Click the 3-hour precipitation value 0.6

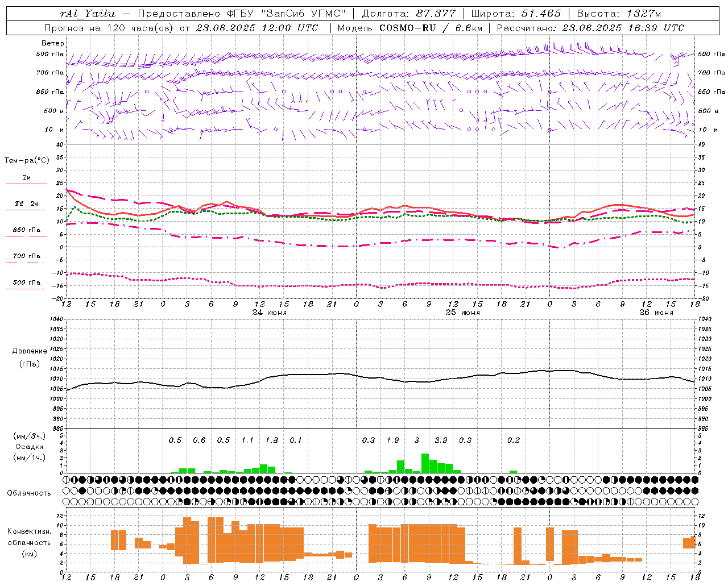(x=199, y=440)
